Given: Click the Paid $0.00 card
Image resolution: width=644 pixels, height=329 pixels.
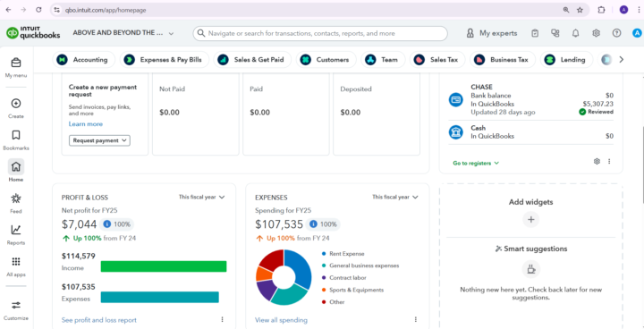Looking at the screenshot, I should click(286, 114).
